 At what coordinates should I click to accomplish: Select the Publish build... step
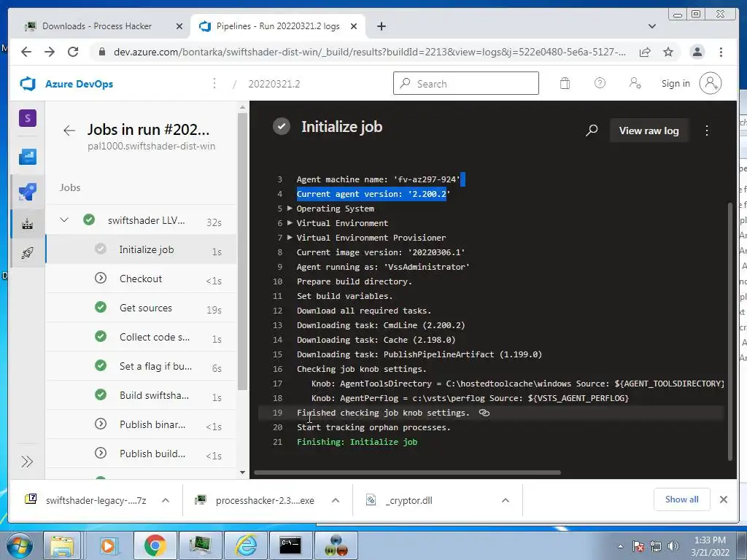[x=142, y=454]
